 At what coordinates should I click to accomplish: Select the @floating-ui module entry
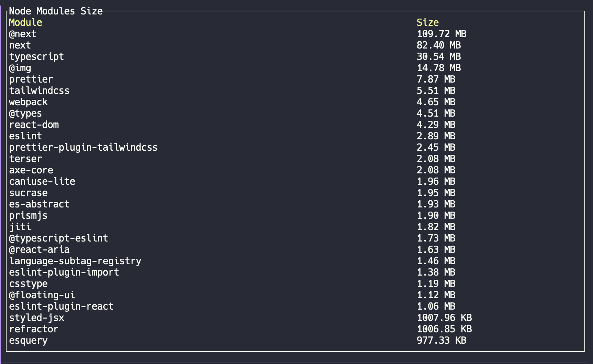coord(42,295)
